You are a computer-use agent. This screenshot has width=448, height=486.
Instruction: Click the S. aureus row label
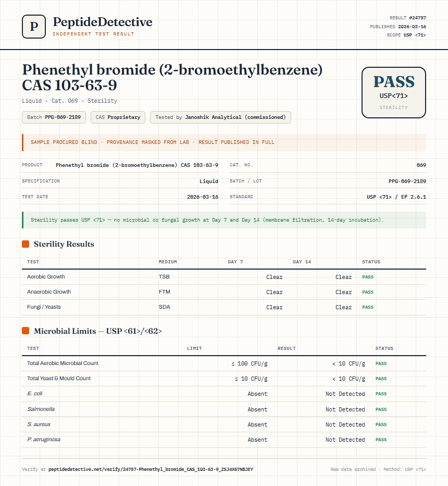pos(39,424)
